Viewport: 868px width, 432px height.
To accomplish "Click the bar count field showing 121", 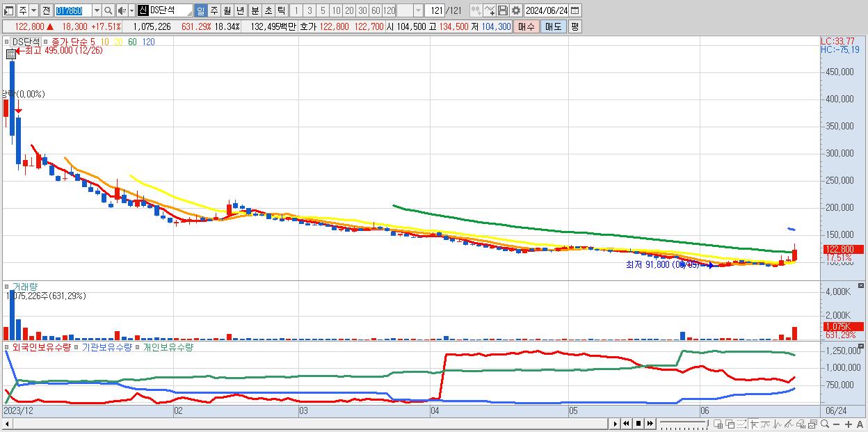I will [435, 10].
